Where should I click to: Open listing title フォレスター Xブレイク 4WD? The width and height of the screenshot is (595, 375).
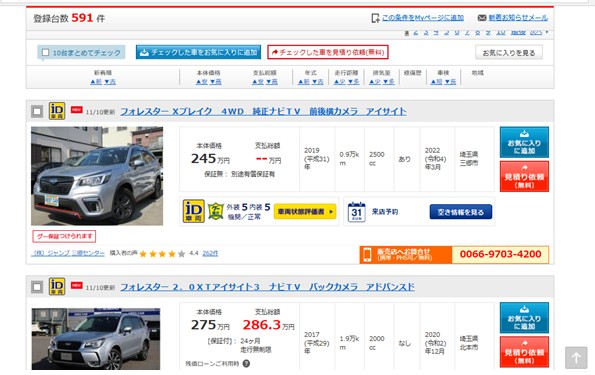(x=263, y=111)
